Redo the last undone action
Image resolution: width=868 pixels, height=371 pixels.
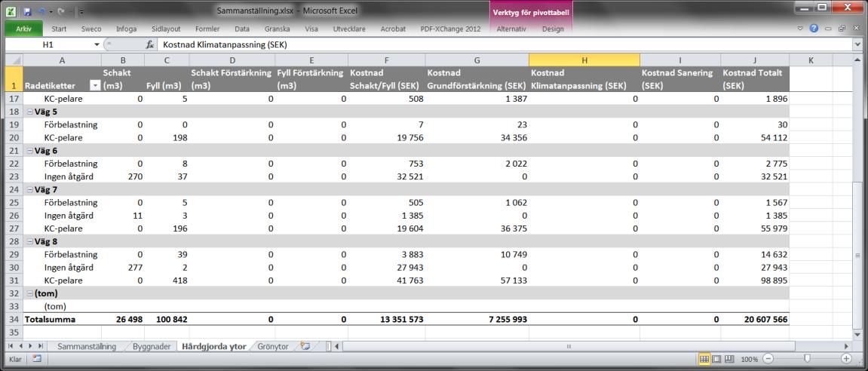pyautogui.click(x=60, y=11)
